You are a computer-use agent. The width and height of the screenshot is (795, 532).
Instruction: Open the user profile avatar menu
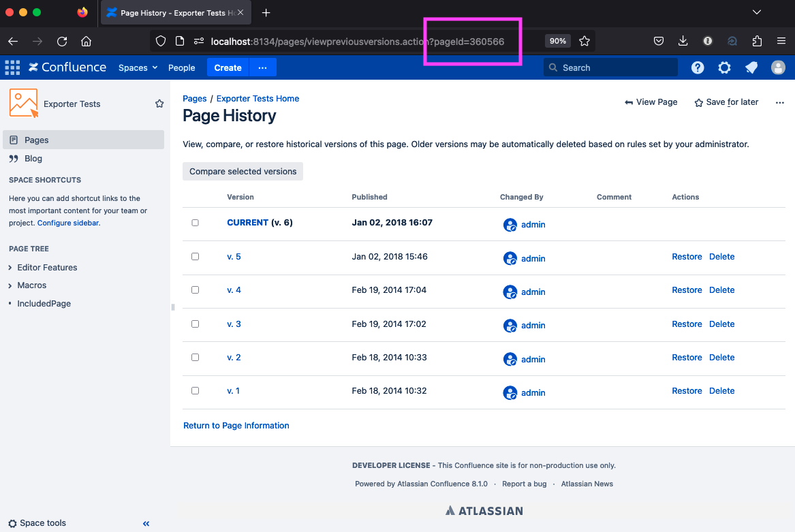[778, 67]
